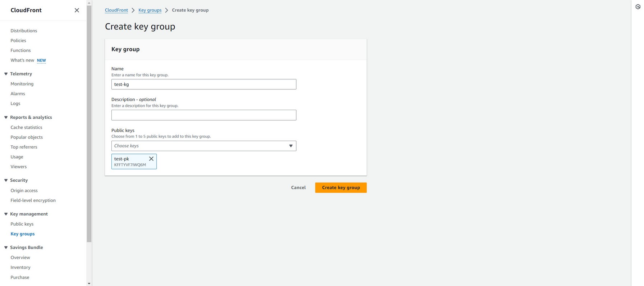Collapse the Savings Bundle section

[x=6, y=248]
